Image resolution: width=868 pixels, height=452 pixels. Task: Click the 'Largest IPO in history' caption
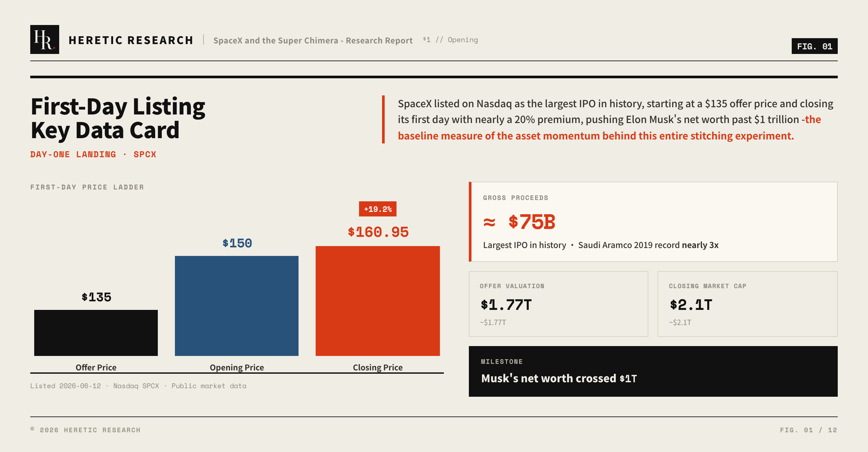click(x=601, y=245)
